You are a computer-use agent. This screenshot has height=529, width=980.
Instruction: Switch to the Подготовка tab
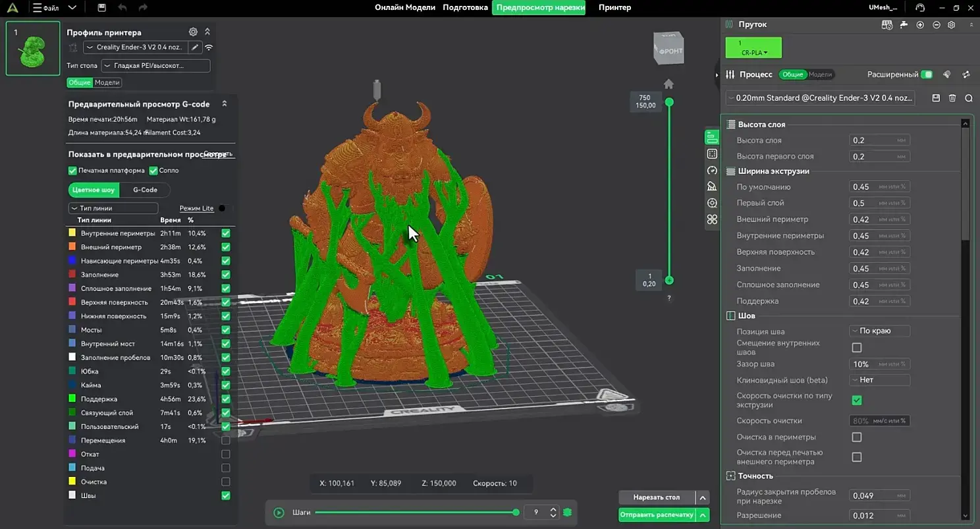(x=465, y=8)
